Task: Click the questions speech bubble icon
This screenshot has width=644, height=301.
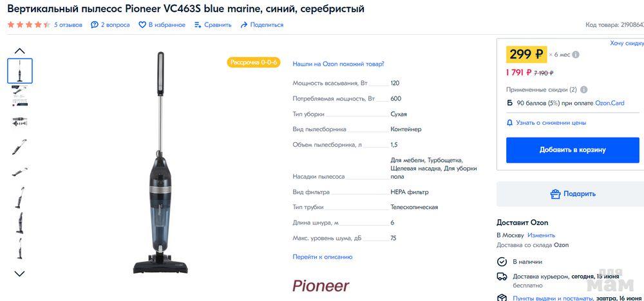Action: tap(95, 25)
